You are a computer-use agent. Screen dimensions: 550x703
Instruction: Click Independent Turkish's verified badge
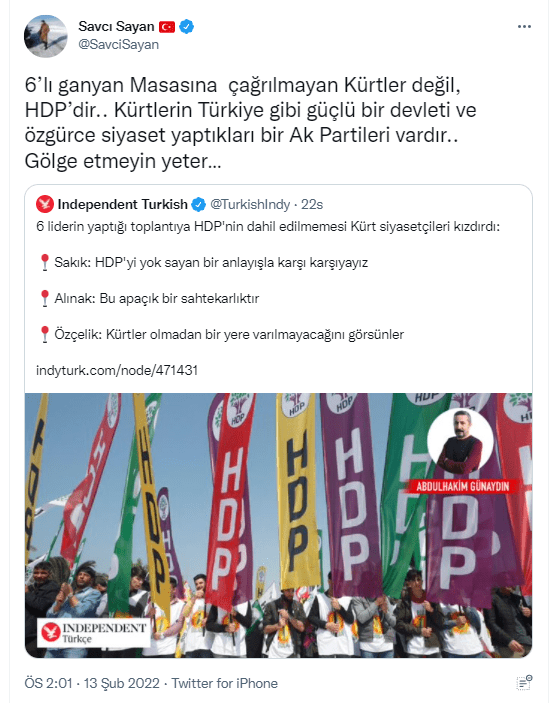coord(199,205)
